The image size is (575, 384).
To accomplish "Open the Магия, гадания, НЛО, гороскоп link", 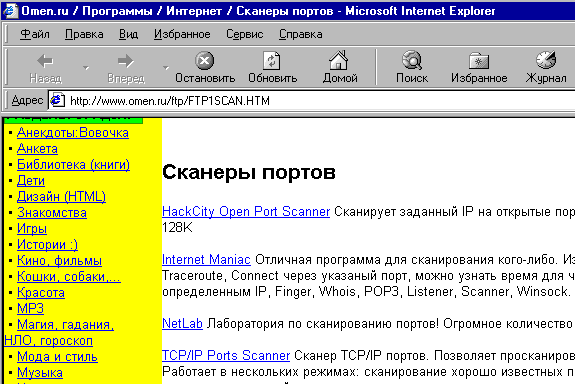I will [65, 325].
